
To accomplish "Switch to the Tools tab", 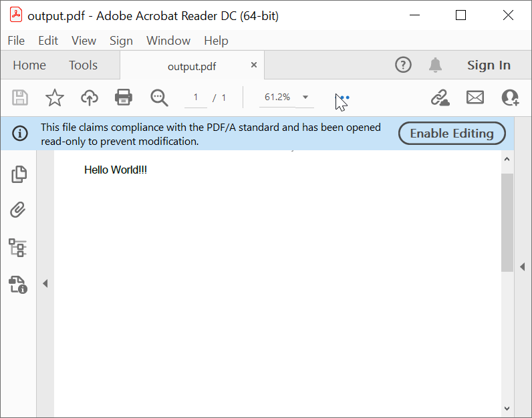I will (x=83, y=65).
